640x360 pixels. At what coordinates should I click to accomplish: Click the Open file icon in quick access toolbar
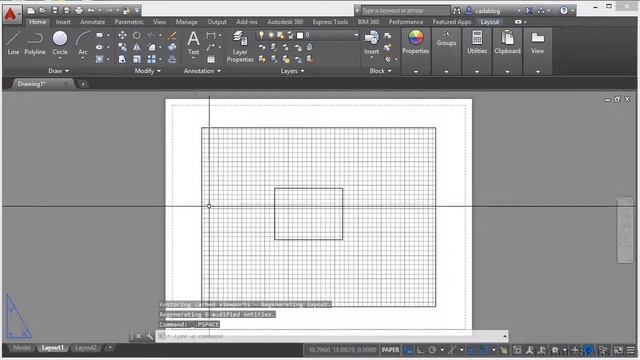pyautogui.click(x=42, y=11)
